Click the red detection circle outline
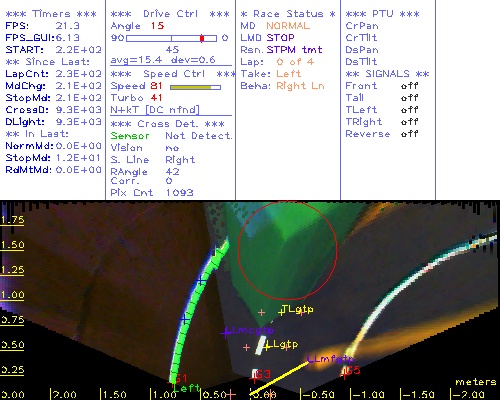Viewport: 500px width, 400px height. point(288,250)
